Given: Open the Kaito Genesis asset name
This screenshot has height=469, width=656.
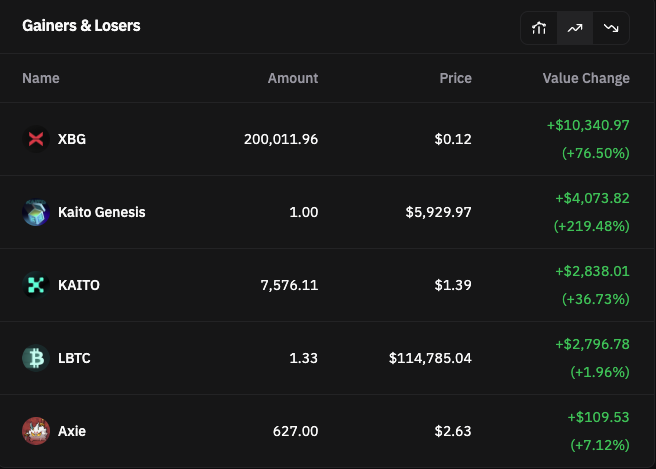Looking at the screenshot, I should click(102, 212).
